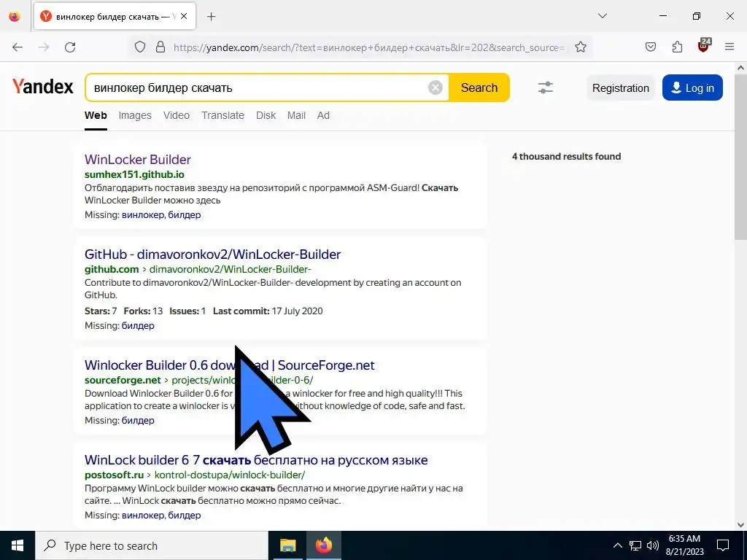The height and width of the screenshot is (560, 747).
Task: Clear the search query text
Action: [x=435, y=87]
